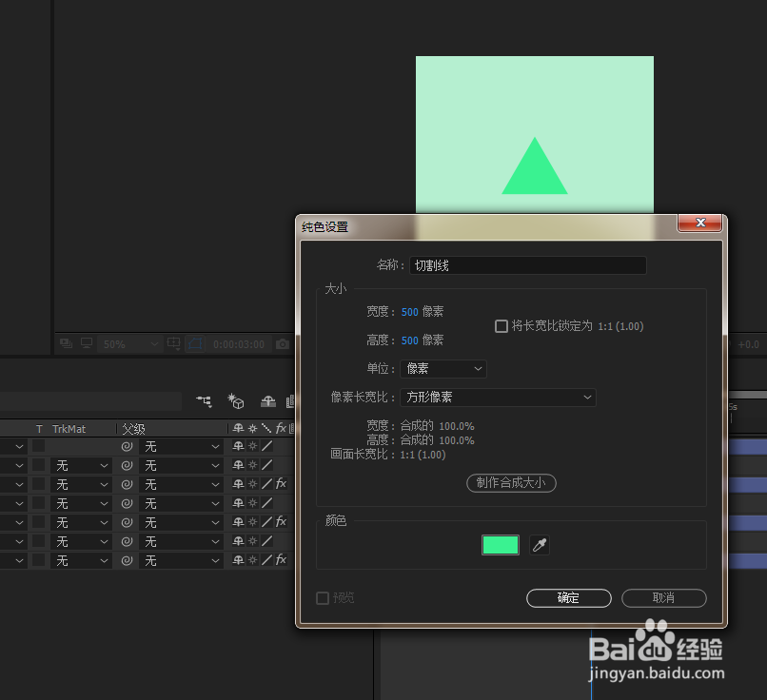Viewport: 767px width, 700px height.
Task: Click the +0.0 exposure value
Action: pos(748,344)
